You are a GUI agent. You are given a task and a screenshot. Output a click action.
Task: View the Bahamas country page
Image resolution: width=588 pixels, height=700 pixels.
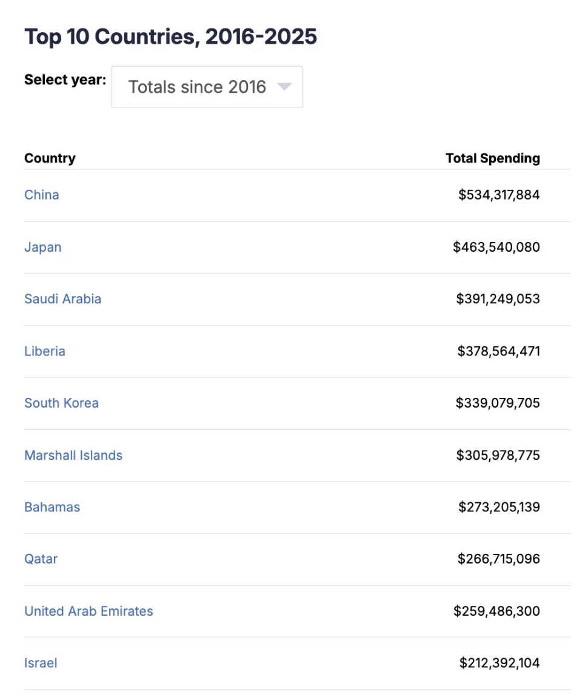click(52, 507)
